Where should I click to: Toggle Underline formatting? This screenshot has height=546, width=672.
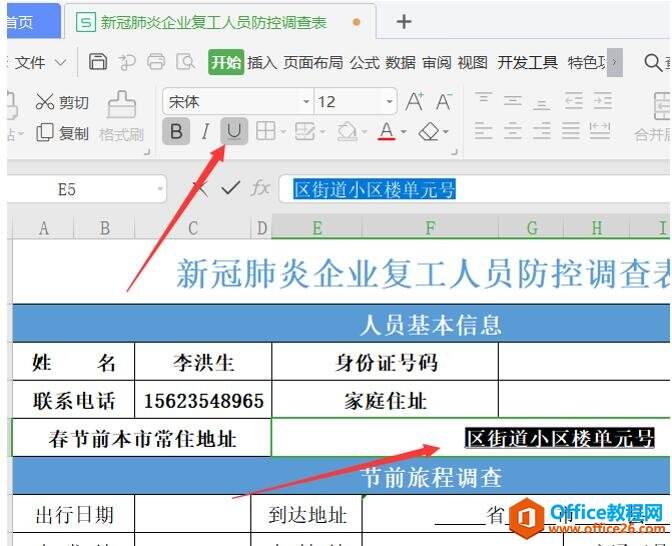click(x=234, y=131)
